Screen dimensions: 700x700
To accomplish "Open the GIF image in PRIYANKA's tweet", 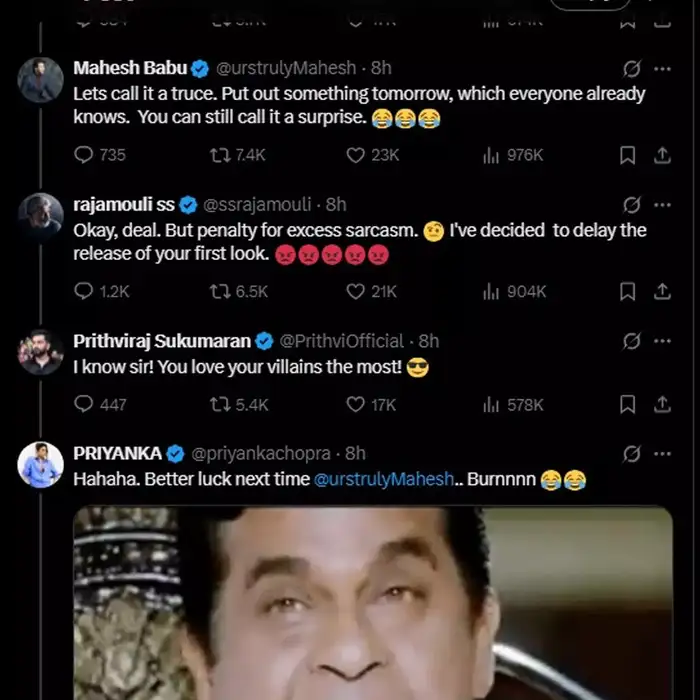I will (372, 603).
